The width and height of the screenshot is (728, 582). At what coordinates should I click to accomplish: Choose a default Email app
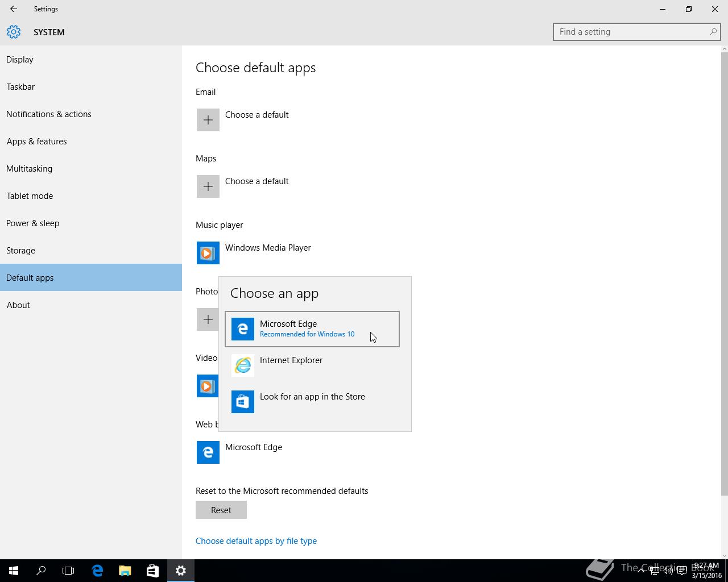pyautogui.click(x=257, y=115)
